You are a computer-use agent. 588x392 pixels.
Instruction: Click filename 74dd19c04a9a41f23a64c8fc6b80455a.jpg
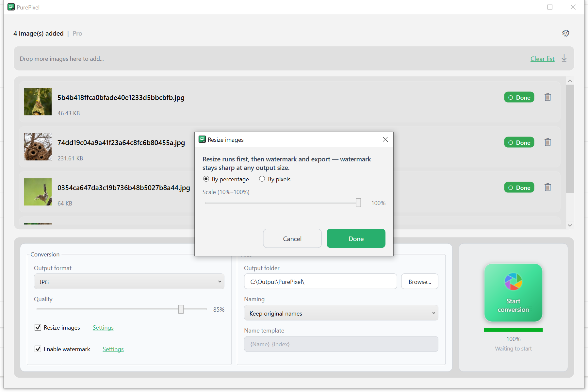click(121, 142)
